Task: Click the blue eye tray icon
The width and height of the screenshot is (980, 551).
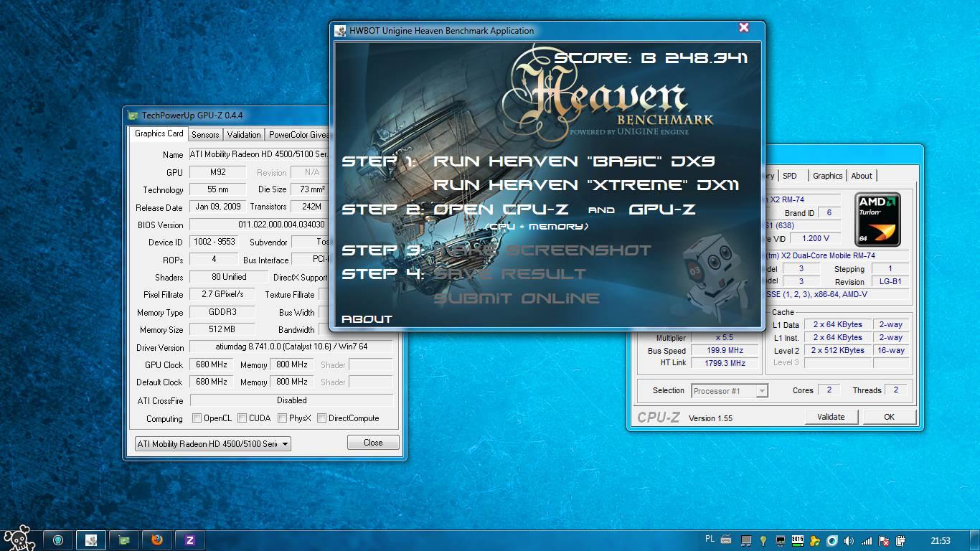Action: (x=832, y=541)
